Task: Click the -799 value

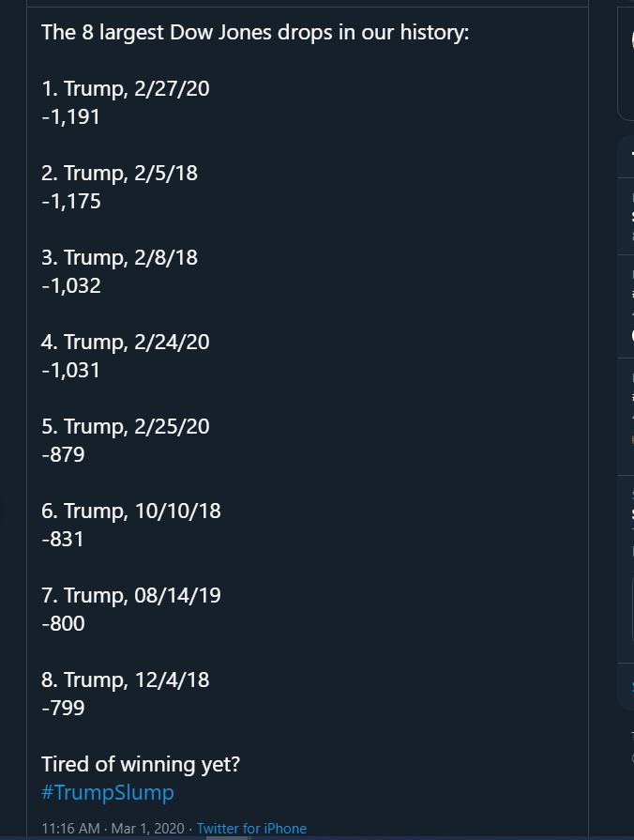Action: [63, 708]
